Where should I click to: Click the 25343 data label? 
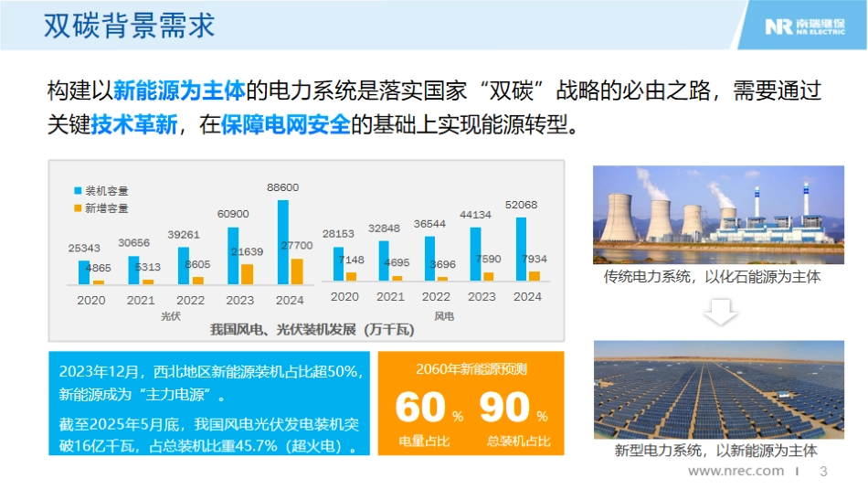point(84,248)
